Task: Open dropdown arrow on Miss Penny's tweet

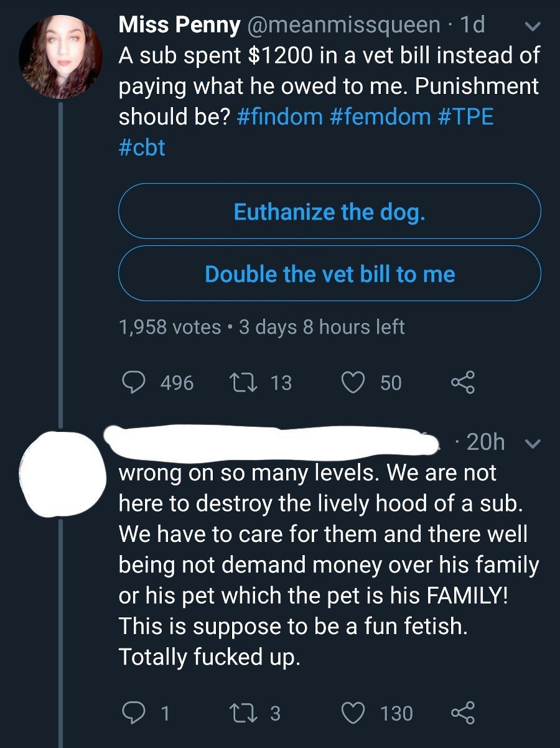Action: pyautogui.click(x=533, y=27)
